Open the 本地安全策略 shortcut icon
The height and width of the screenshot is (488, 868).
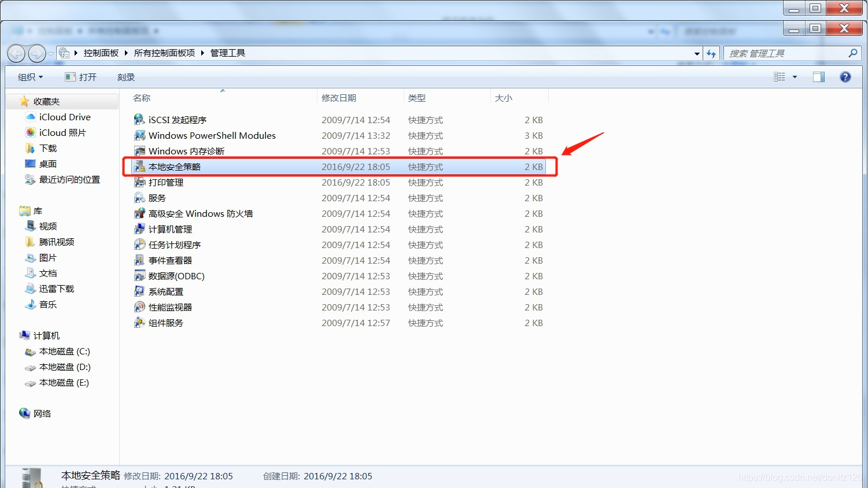[x=139, y=167]
